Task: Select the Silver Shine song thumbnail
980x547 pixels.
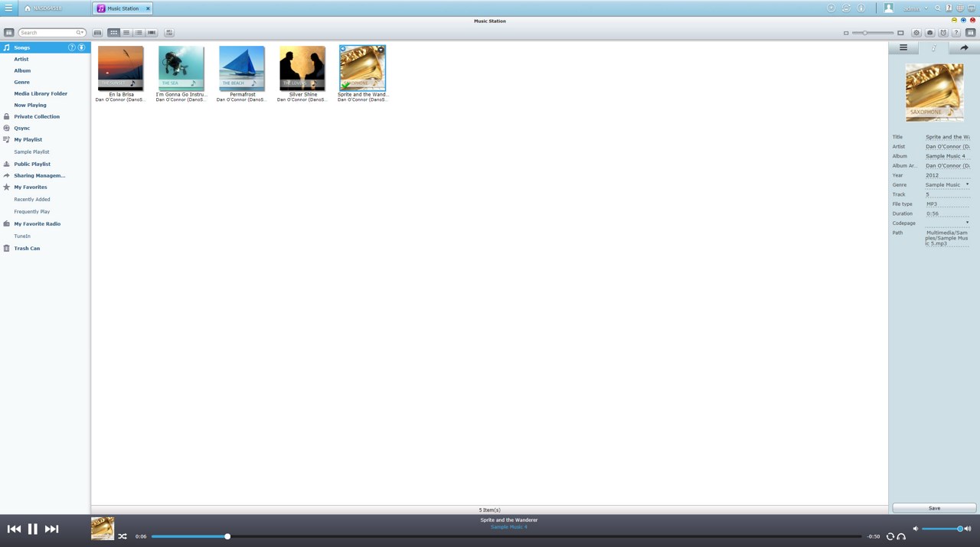Action: coord(302,68)
